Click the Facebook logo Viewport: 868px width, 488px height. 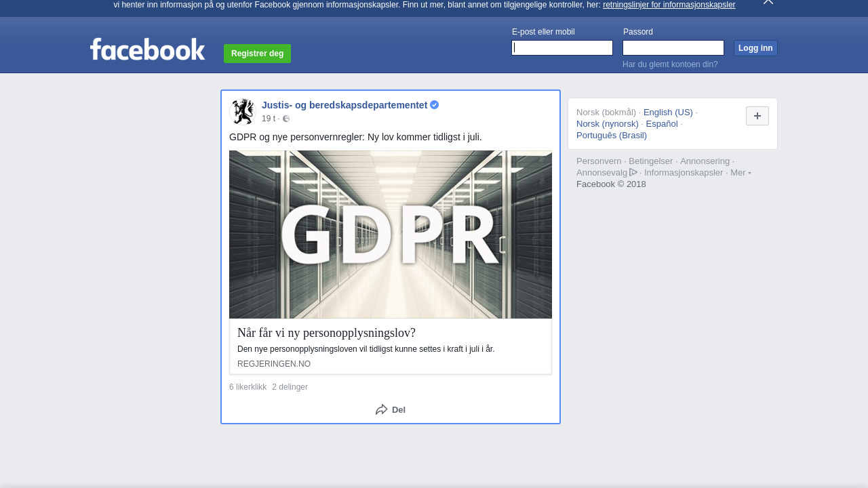click(147, 49)
